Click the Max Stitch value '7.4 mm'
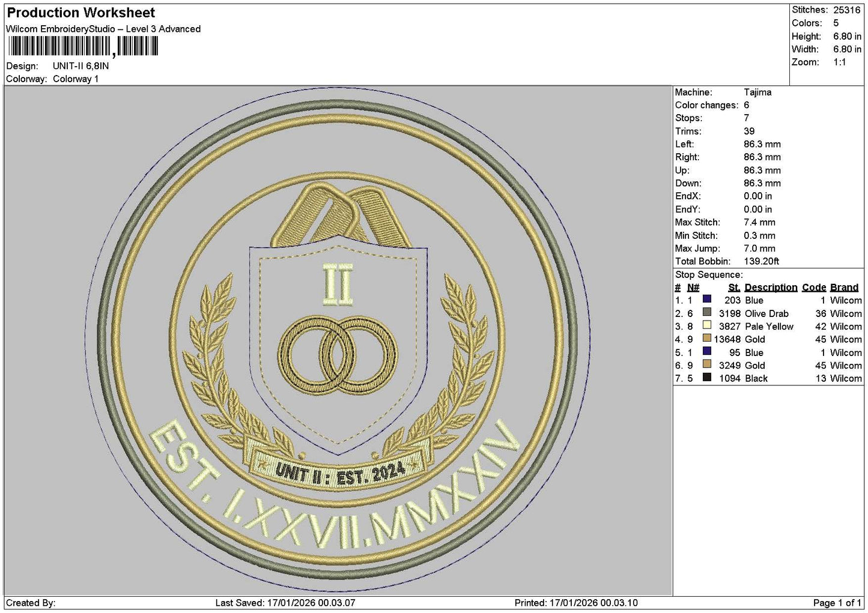The width and height of the screenshot is (868, 613). (759, 222)
